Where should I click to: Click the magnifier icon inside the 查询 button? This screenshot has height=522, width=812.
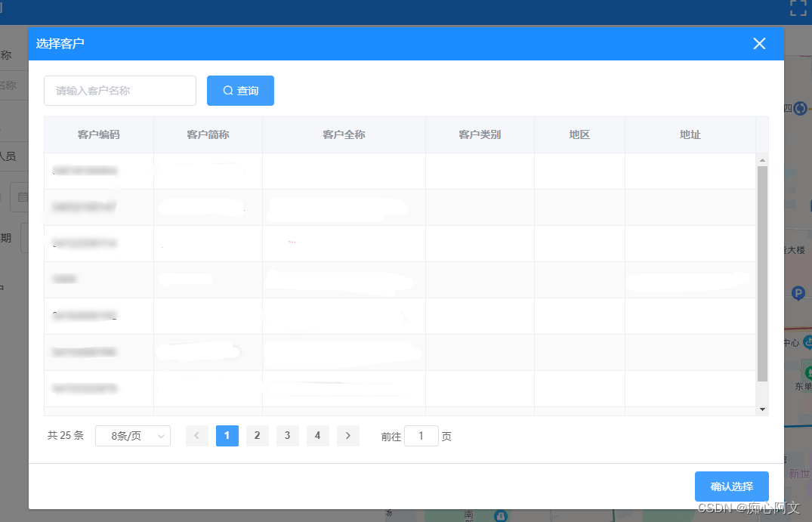(227, 91)
